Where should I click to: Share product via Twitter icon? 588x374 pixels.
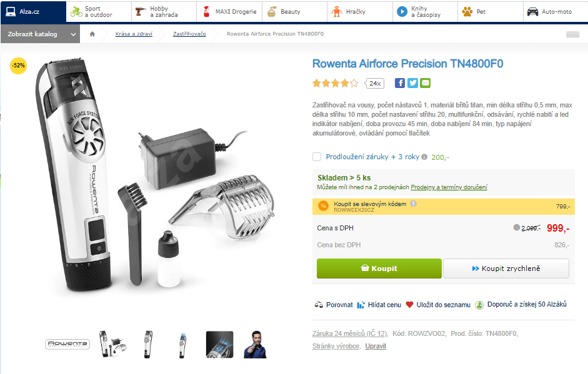tap(412, 83)
